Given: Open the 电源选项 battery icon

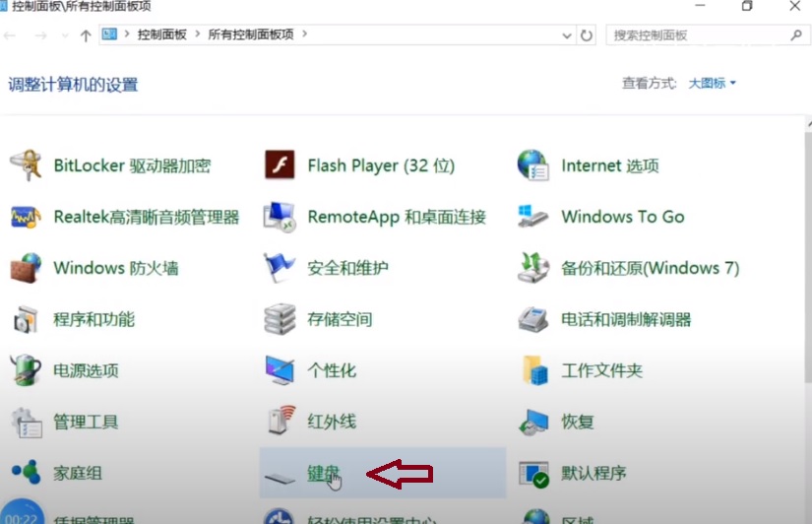Looking at the screenshot, I should point(26,370).
